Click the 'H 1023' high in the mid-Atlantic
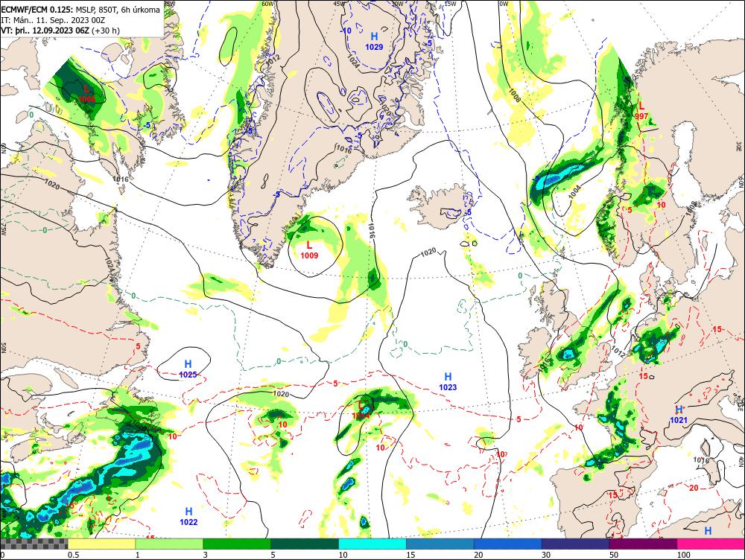This screenshot has height=560, width=745. [x=448, y=382]
